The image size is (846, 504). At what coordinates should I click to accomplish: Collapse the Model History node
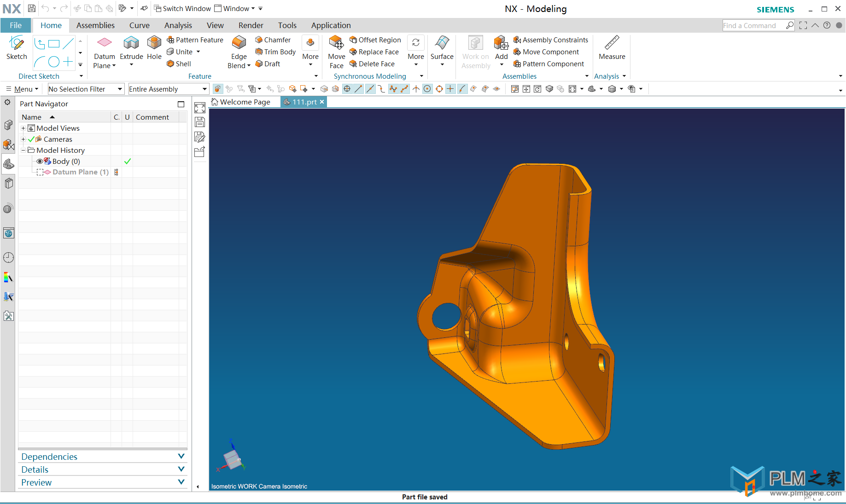click(x=23, y=150)
